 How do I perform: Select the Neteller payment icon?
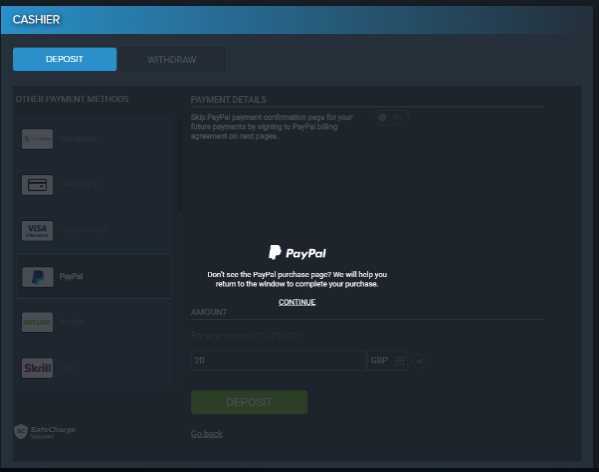(x=37, y=322)
